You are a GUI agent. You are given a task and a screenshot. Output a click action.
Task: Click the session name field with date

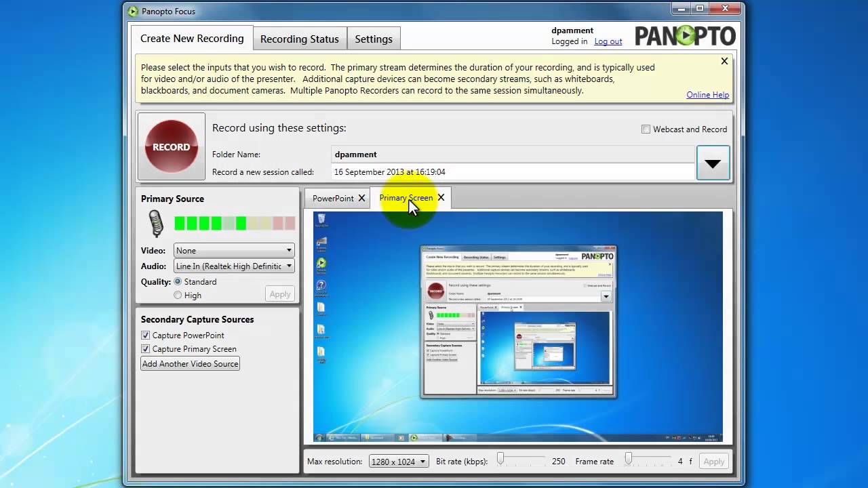click(513, 171)
